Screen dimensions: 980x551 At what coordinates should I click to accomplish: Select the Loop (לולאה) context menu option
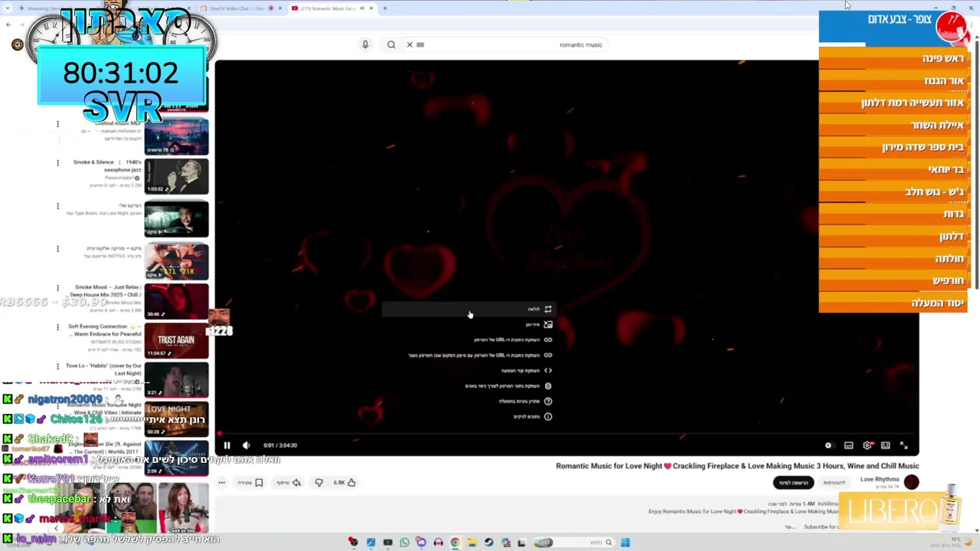tap(467, 309)
